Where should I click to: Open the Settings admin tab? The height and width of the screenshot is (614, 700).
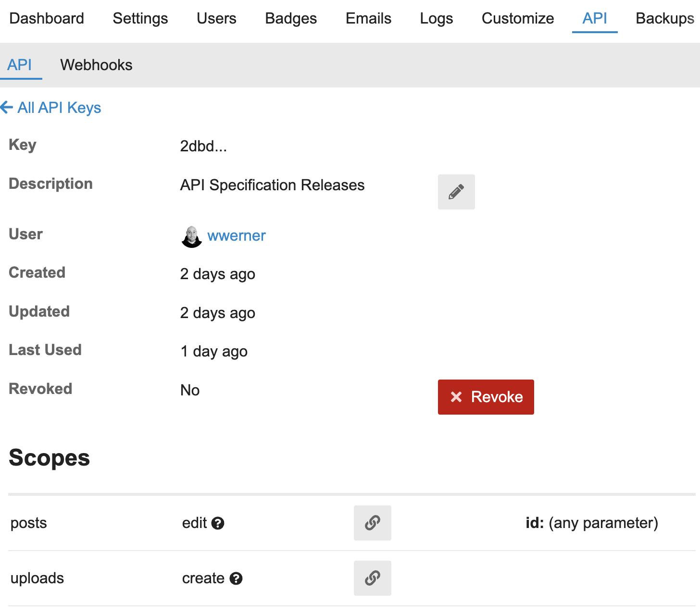point(140,18)
